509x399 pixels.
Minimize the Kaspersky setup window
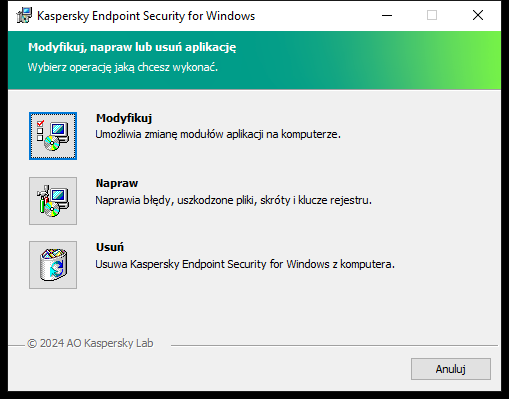click(x=387, y=15)
